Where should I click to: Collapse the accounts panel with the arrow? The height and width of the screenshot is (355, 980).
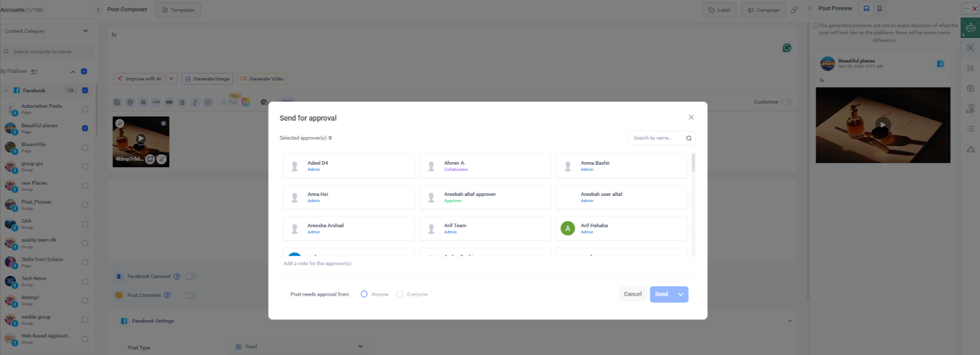pyautogui.click(x=98, y=10)
